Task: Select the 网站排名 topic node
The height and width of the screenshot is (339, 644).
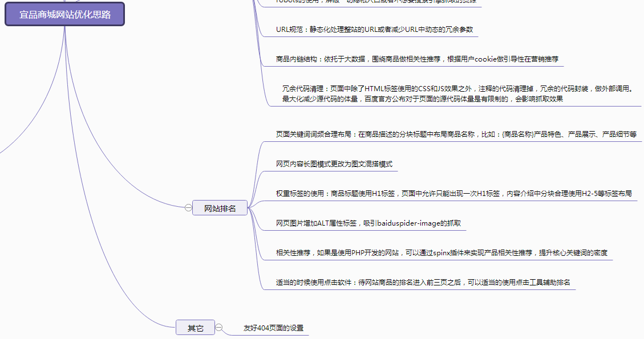Action: pyautogui.click(x=220, y=209)
